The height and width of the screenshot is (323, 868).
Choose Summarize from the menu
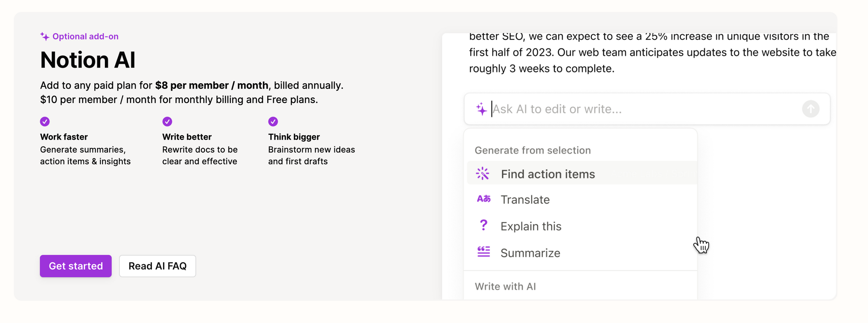[530, 252]
